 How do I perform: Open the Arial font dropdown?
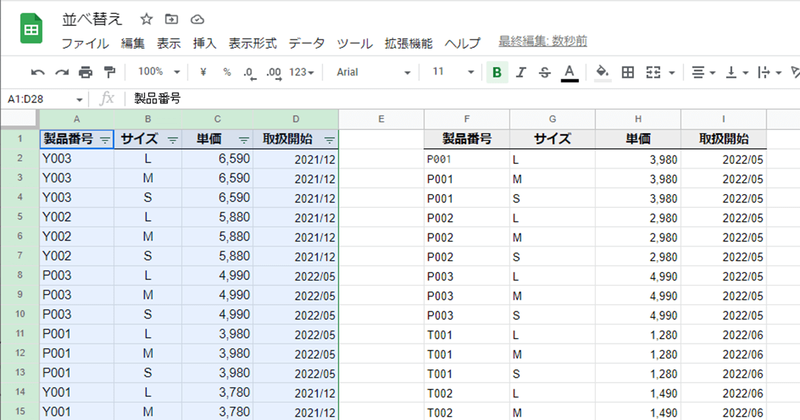pyautogui.click(x=373, y=72)
